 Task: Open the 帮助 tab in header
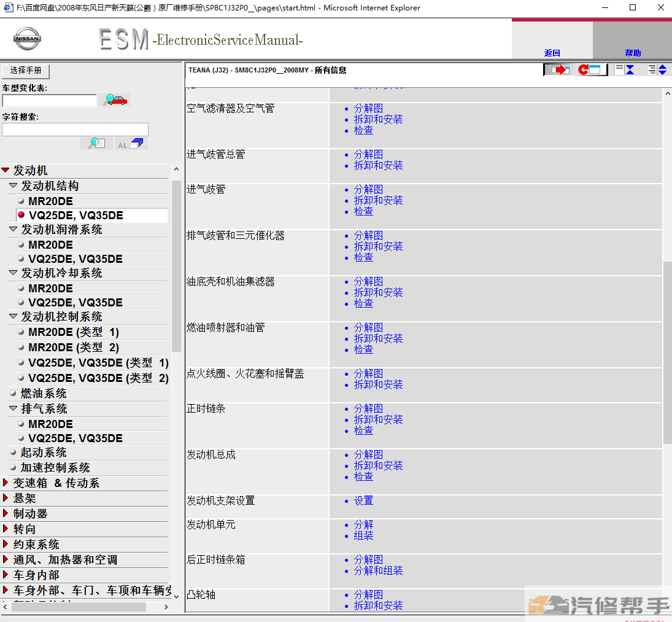coord(633,53)
